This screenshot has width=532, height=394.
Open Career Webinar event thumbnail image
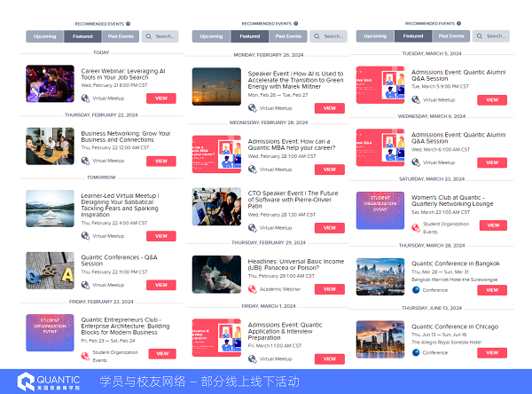[50, 83]
